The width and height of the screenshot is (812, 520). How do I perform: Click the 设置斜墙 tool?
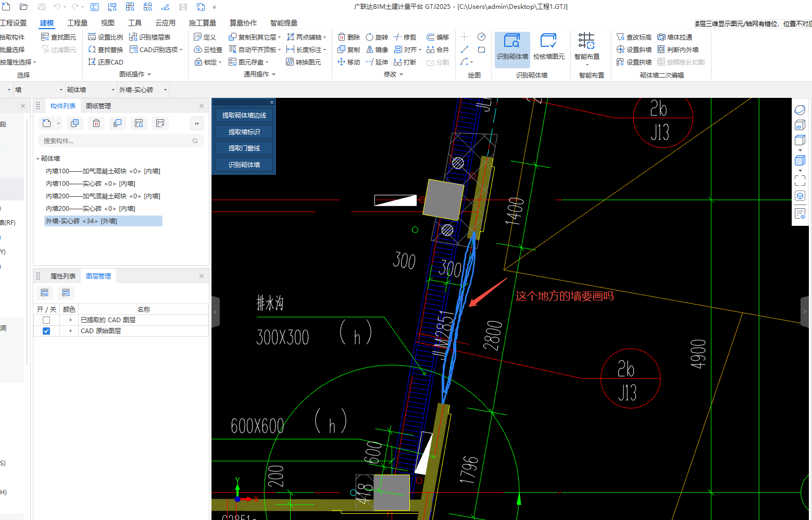[634, 49]
